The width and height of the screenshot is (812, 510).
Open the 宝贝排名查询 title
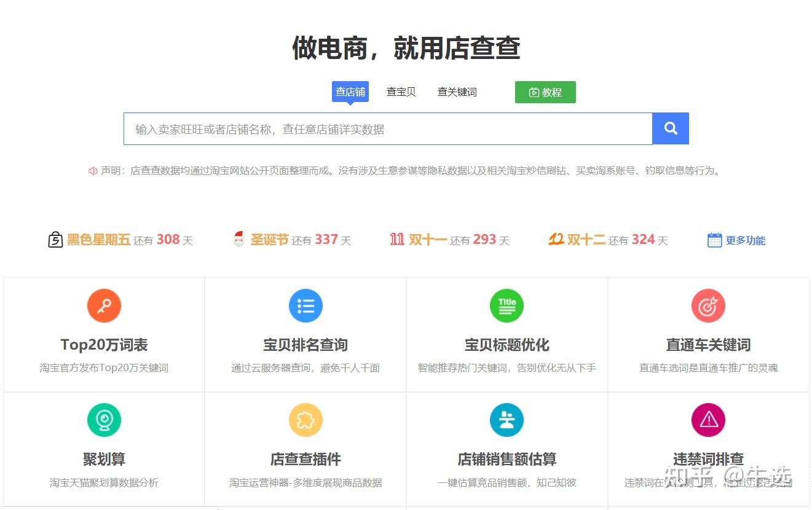coord(305,345)
